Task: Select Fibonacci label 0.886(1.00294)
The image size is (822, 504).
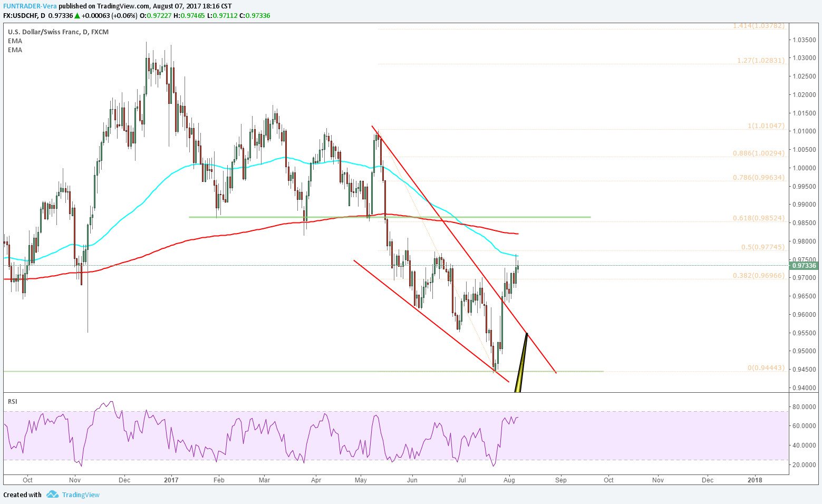Action: click(x=759, y=153)
